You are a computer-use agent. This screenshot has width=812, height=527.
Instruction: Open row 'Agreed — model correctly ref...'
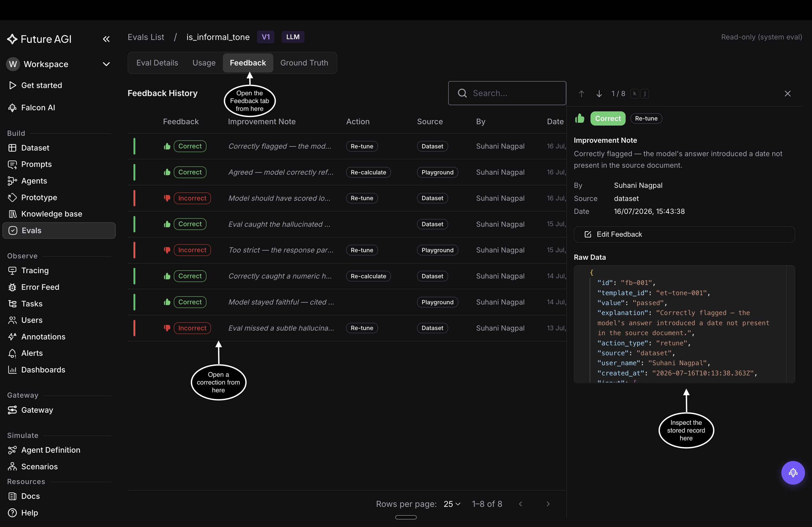coord(347,172)
